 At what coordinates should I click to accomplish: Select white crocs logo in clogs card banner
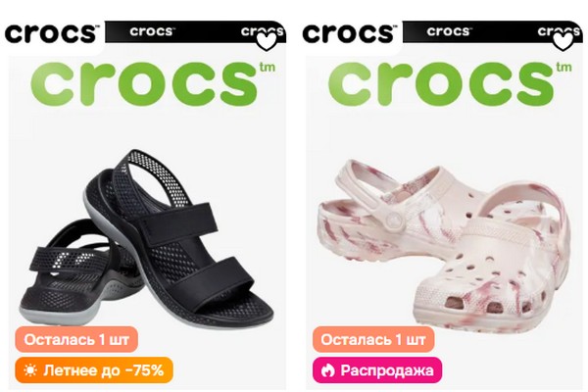tap(449, 31)
